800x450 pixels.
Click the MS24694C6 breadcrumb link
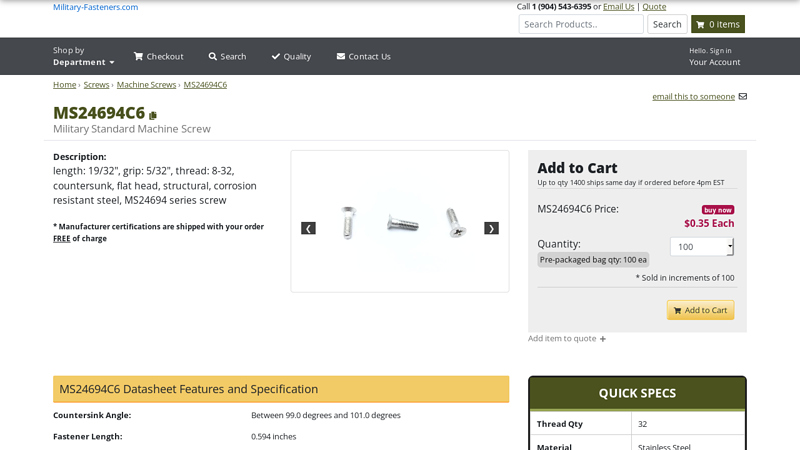click(x=205, y=85)
